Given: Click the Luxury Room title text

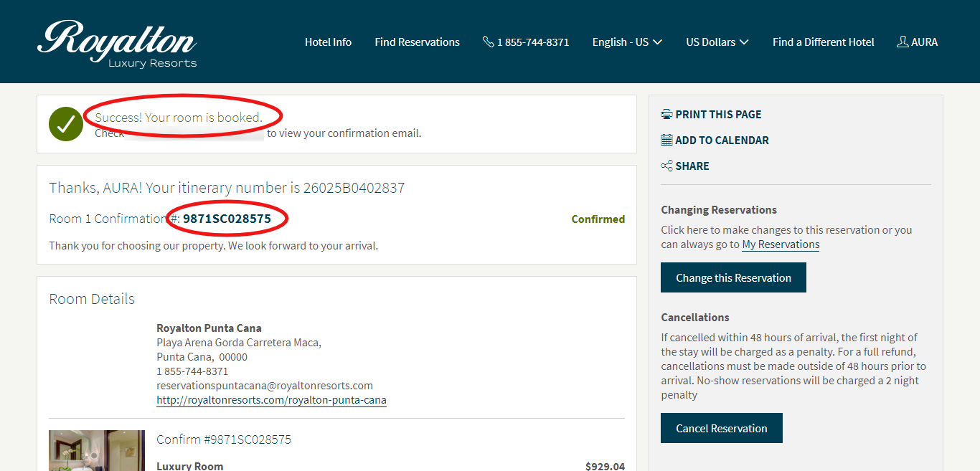Looking at the screenshot, I should pyautogui.click(x=189, y=466).
